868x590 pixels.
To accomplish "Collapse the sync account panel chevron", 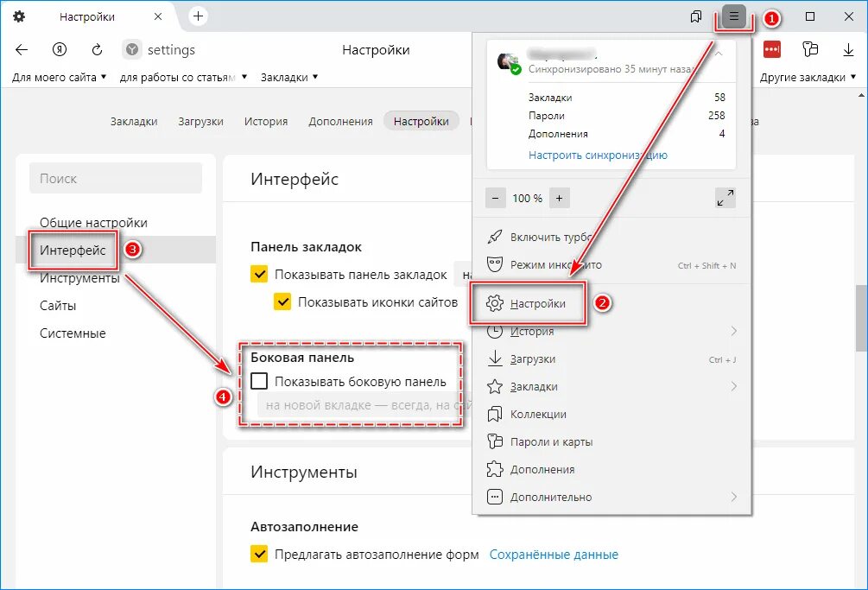I will tap(719, 54).
